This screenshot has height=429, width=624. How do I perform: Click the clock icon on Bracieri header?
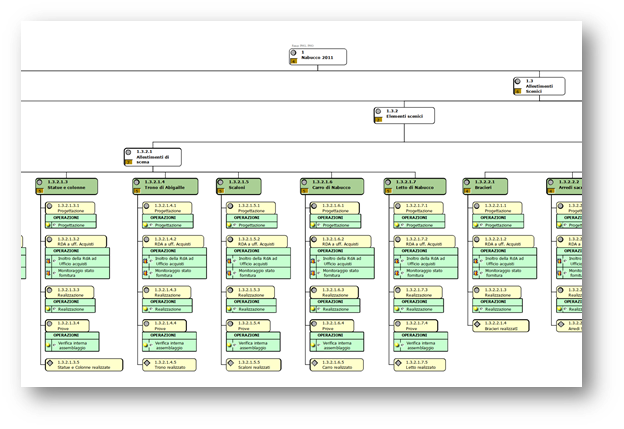[467, 183]
